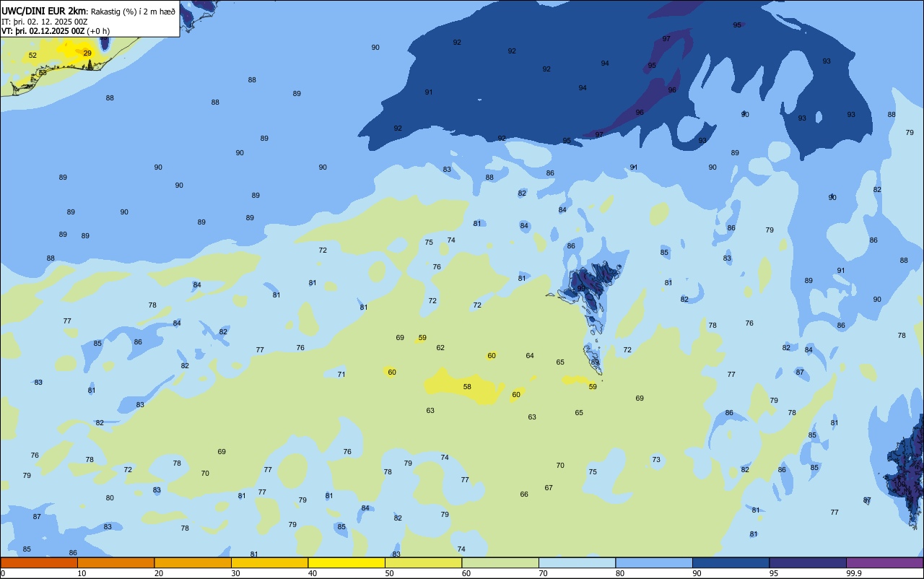Click the title text UWC/DINI EUR 2km
924x579 pixels.
pyautogui.click(x=44, y=11)
